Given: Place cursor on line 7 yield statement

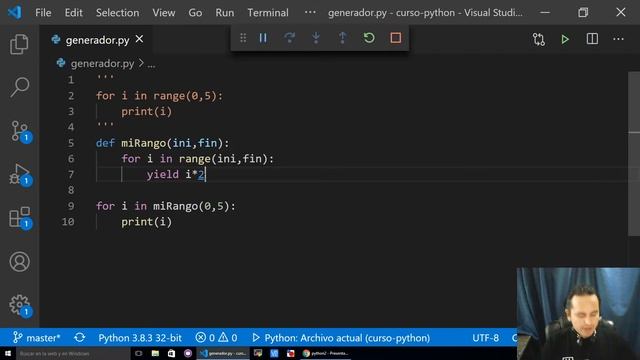Looking at the screenshot, I should (x=176, y=174).
